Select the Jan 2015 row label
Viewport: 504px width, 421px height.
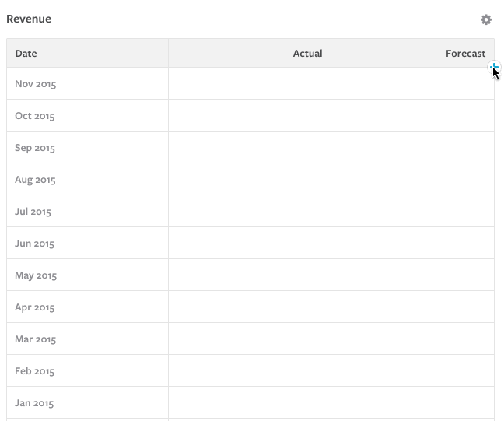34,403
